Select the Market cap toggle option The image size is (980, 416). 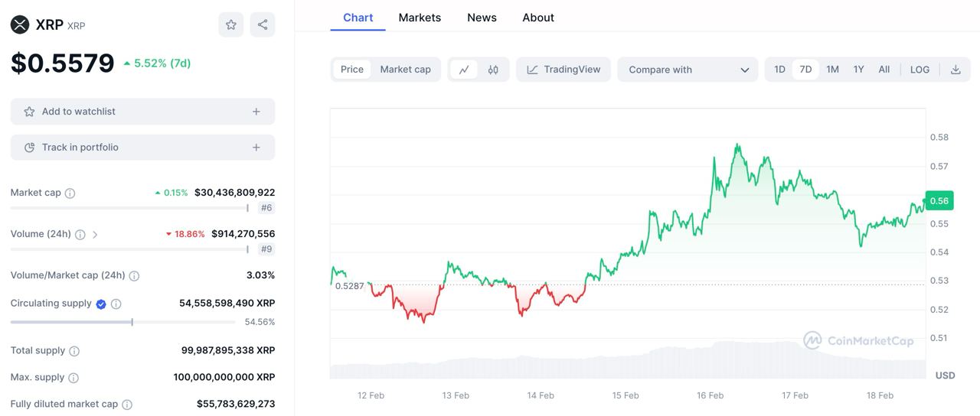pos(405,70)
